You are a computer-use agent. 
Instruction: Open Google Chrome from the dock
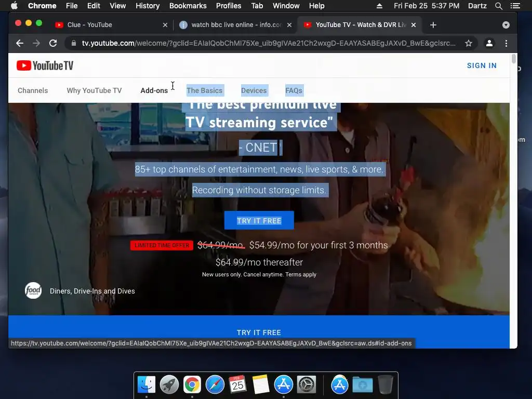tap(192, 385)
